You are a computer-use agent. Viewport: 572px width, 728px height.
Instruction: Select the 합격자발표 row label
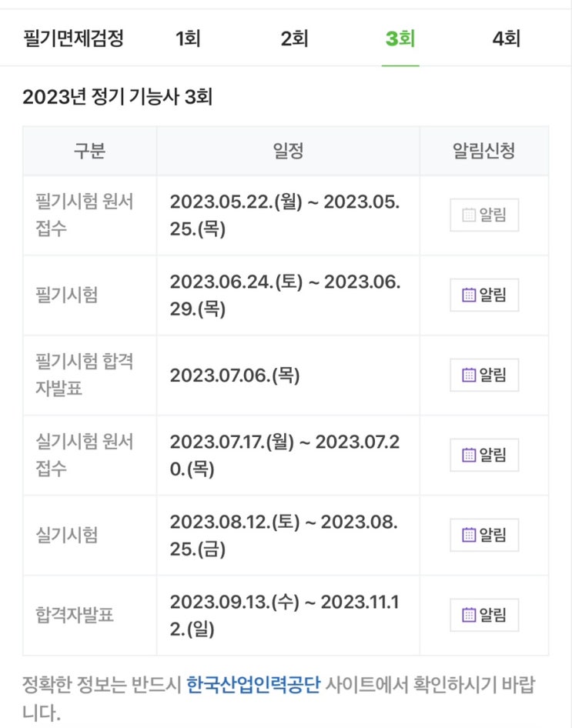(x=75, y=615)
